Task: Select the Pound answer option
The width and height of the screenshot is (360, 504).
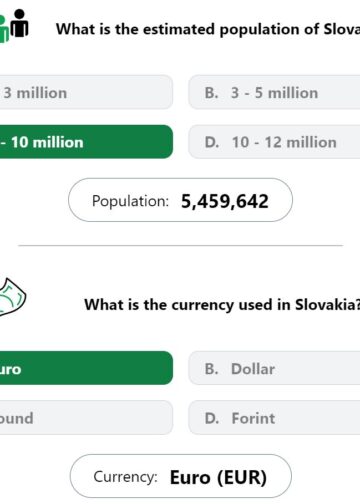Action: pos(86,417)
